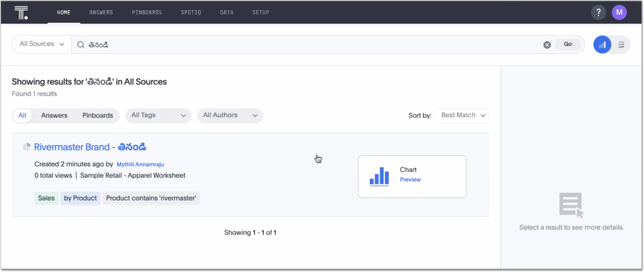Image resolution: width=644 pixels, height=272 pixels.
Task: Expand the All Sources dropdown
Action: (x=42, y=44)
